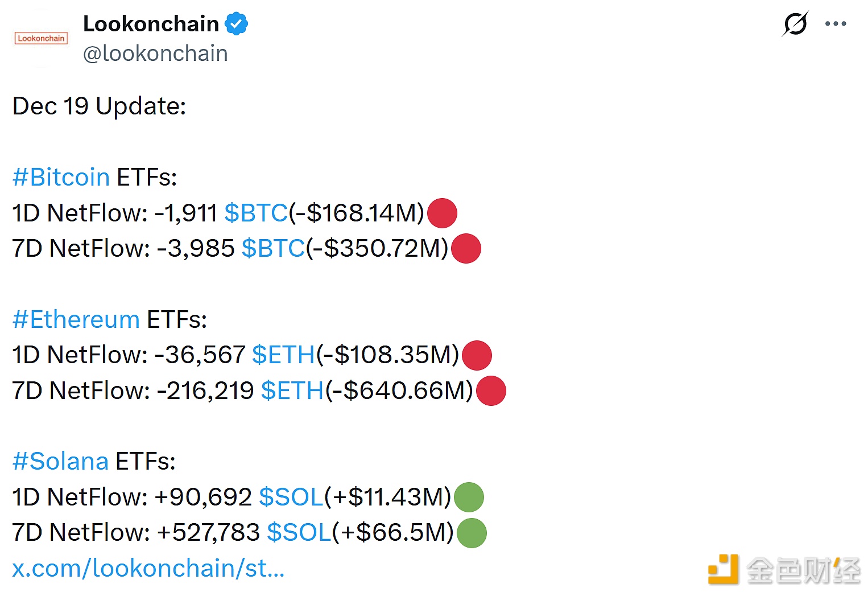
Task: Click the $ETH cashtag in 1D NetFlow line
Action: tap(283, 355)
